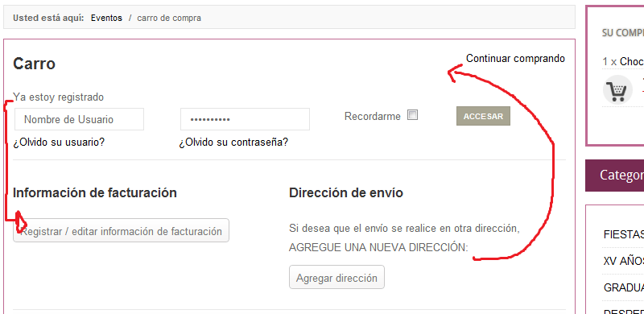The image size is (644, 314).
Task: Click the Carro page heading
Action: point(34,64)
